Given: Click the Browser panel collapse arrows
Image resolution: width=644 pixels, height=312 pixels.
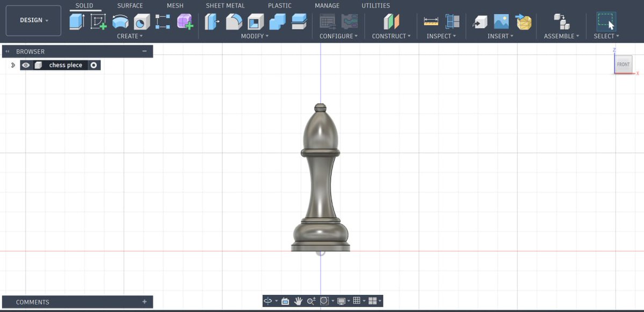Looking at the screenshot, I should click(8, 52).
